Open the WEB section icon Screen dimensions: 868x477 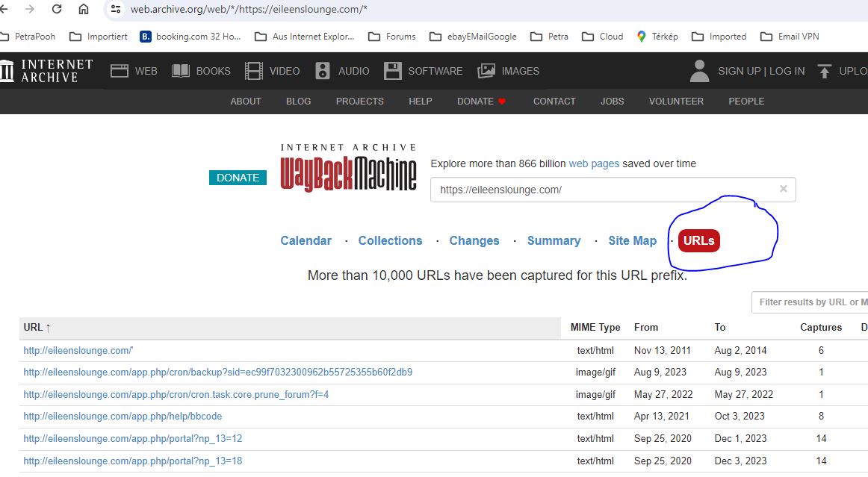[x=119, y=71]
